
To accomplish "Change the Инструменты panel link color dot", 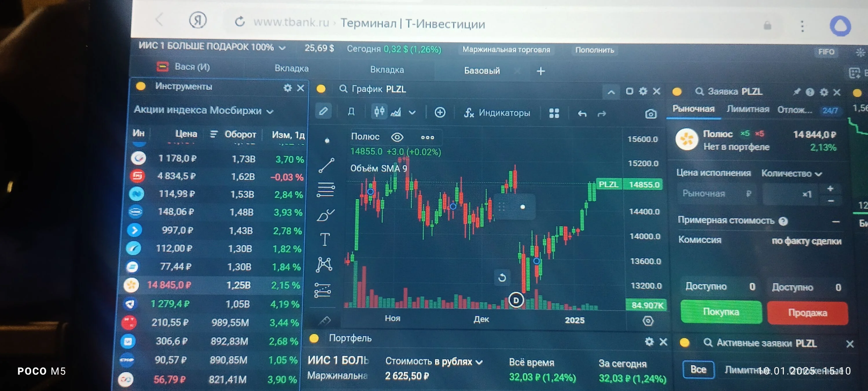I will pos(141,86).
